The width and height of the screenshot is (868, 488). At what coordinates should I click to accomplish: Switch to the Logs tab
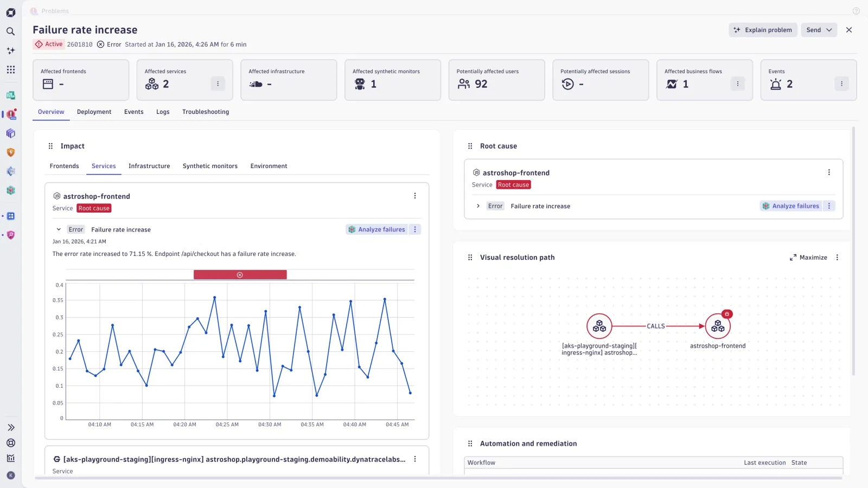(x=162, y=112)
